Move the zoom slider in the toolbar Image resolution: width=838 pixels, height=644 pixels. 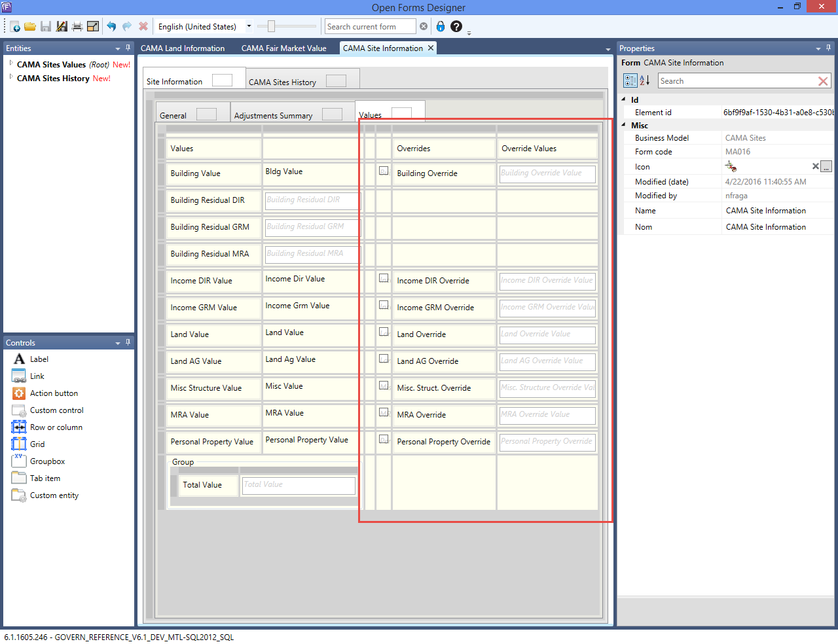pos(271,27)
